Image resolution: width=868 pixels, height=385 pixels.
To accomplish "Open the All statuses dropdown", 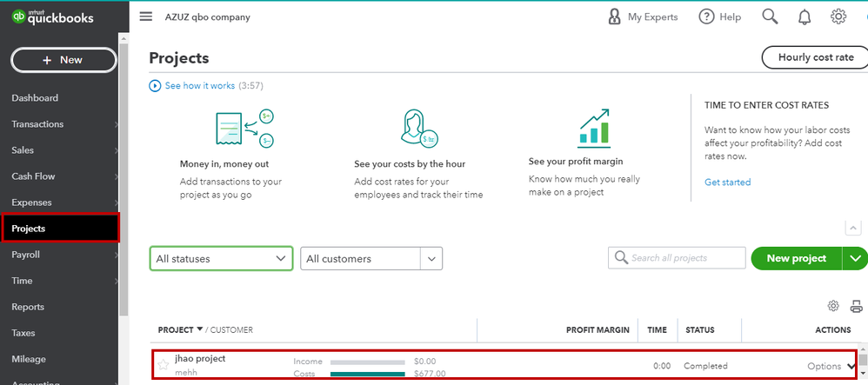I will (221, 258).
